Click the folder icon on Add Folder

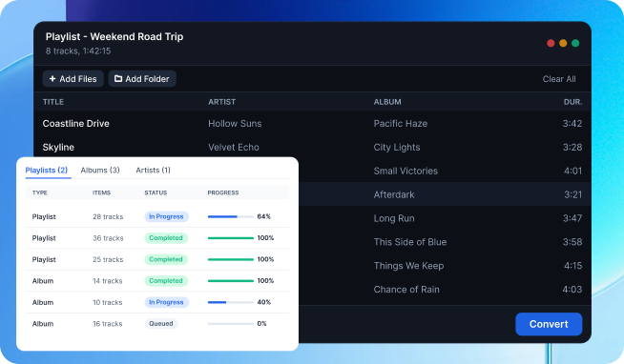pyautogui.click(x=118, y=79)
